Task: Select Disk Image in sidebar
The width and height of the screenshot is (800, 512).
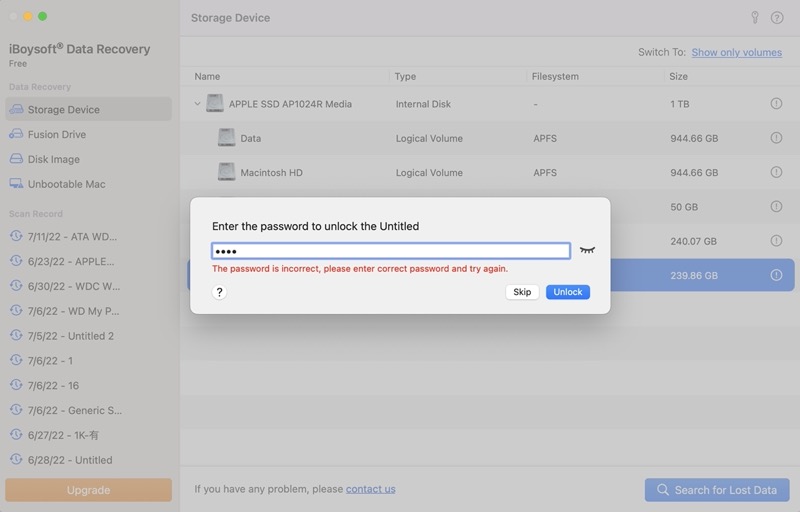Action: 54,160
